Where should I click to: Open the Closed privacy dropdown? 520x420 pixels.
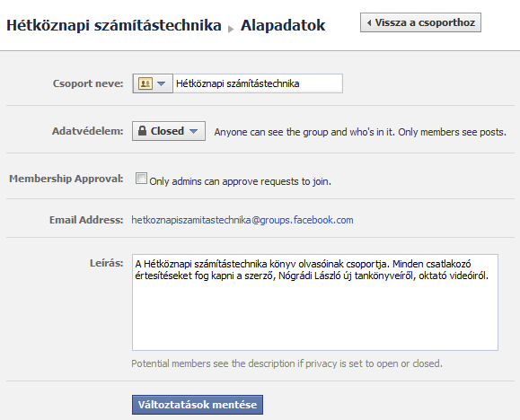169,131
